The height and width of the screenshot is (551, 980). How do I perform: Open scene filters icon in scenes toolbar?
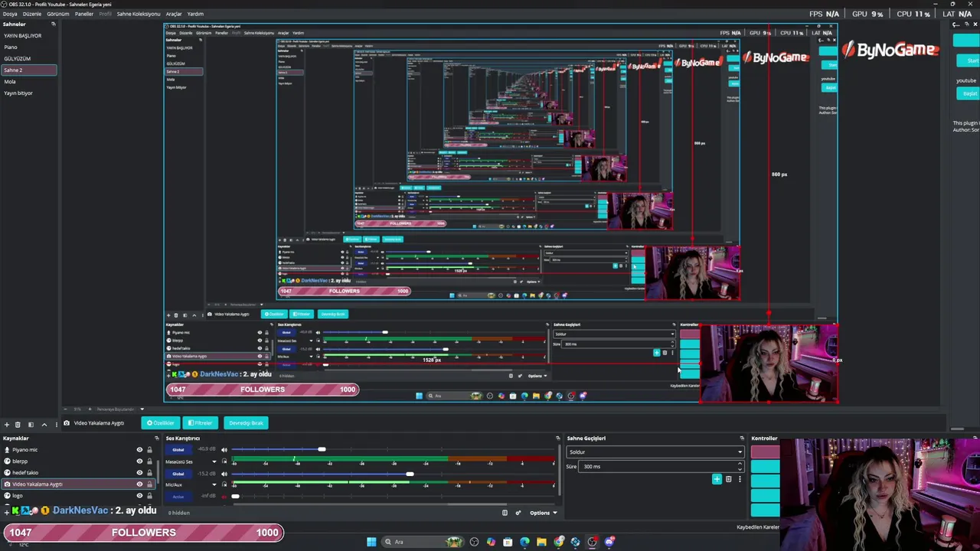pos(31,424)
